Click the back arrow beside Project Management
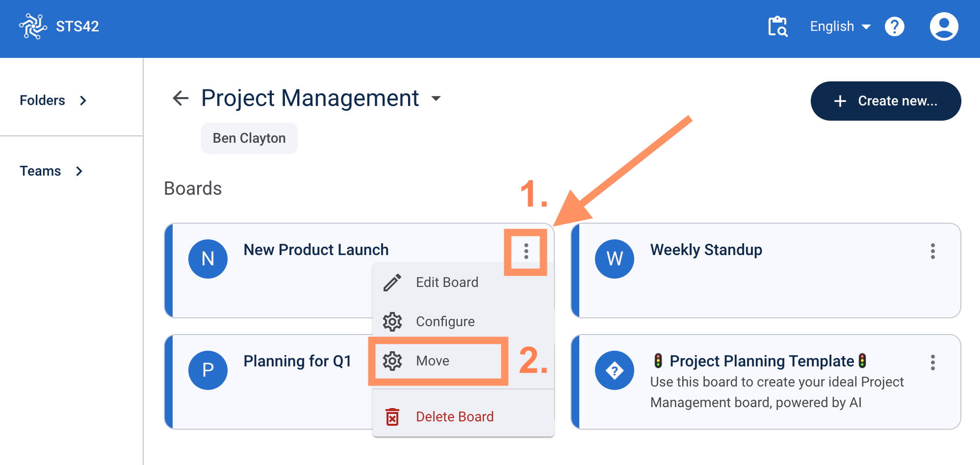This screenshot has height=465, width=980. point(180,98)
